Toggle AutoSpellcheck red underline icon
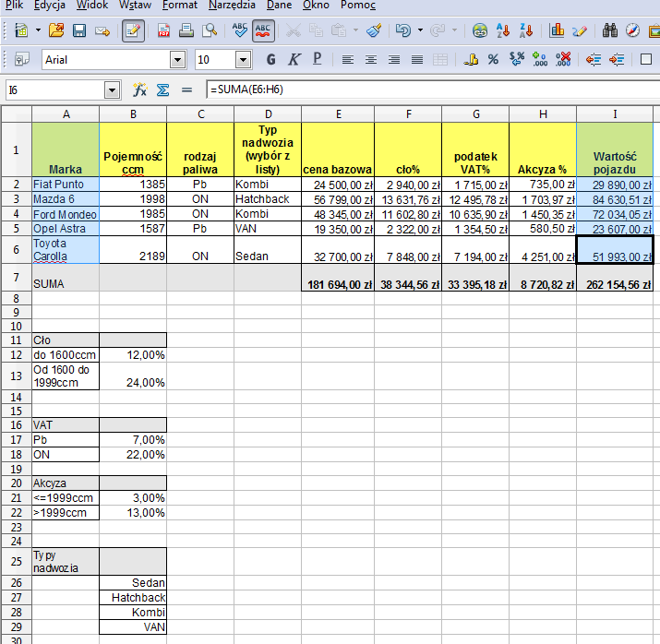 pos(263,30)
